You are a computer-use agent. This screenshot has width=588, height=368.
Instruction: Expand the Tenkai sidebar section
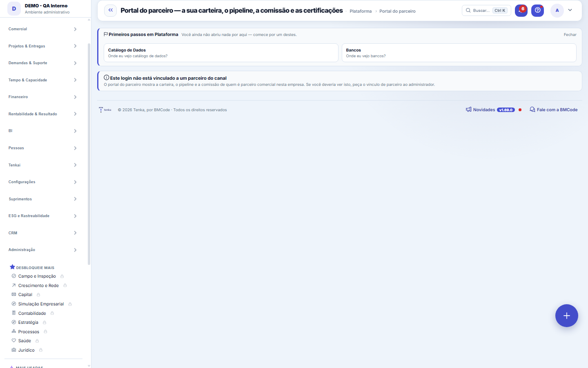click(x=43, y=165)
